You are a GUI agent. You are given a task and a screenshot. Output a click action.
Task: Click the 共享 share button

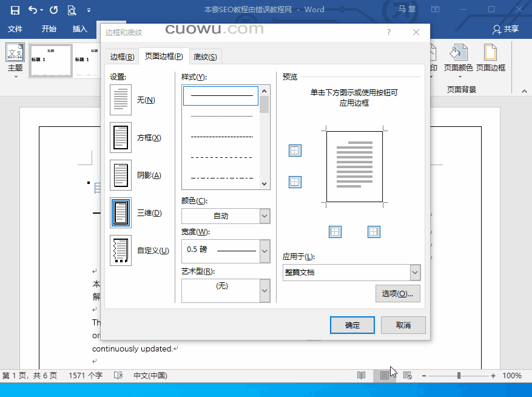pos(506,29)
